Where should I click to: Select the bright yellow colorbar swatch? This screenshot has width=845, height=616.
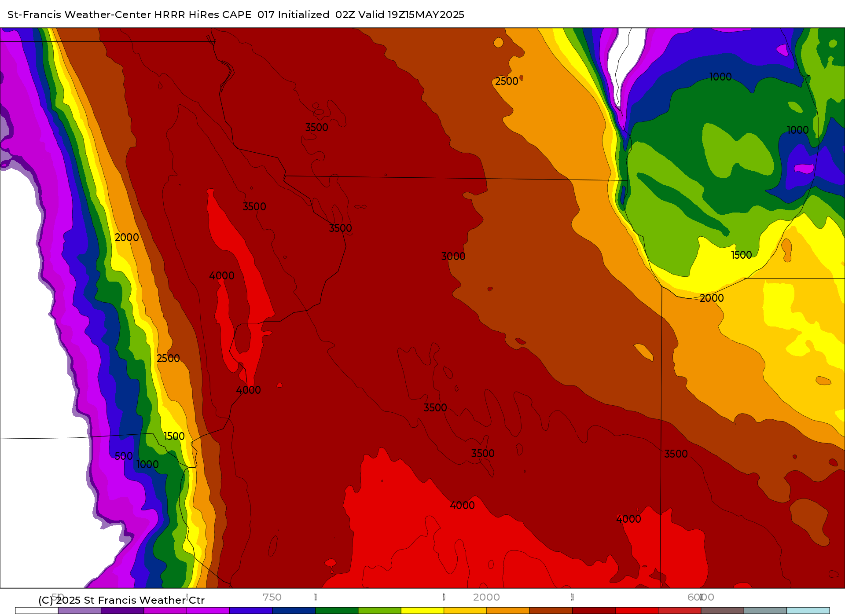click(x=422, y=611)
